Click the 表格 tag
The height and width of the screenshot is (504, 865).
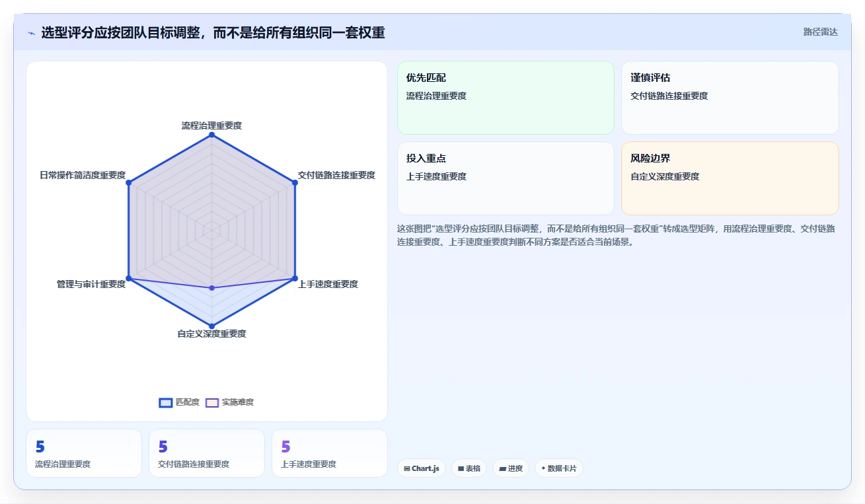click(469, 468)
